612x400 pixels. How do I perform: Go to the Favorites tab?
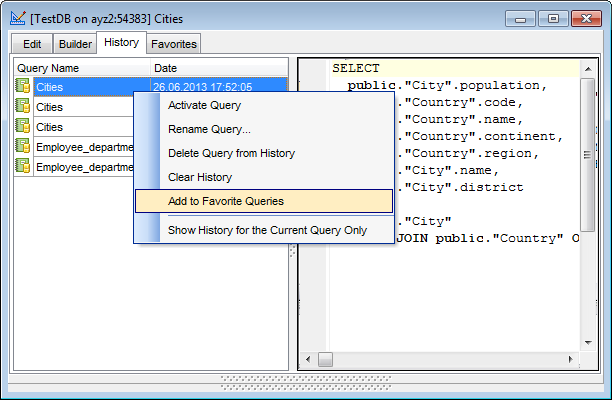[x=174, y=43]
